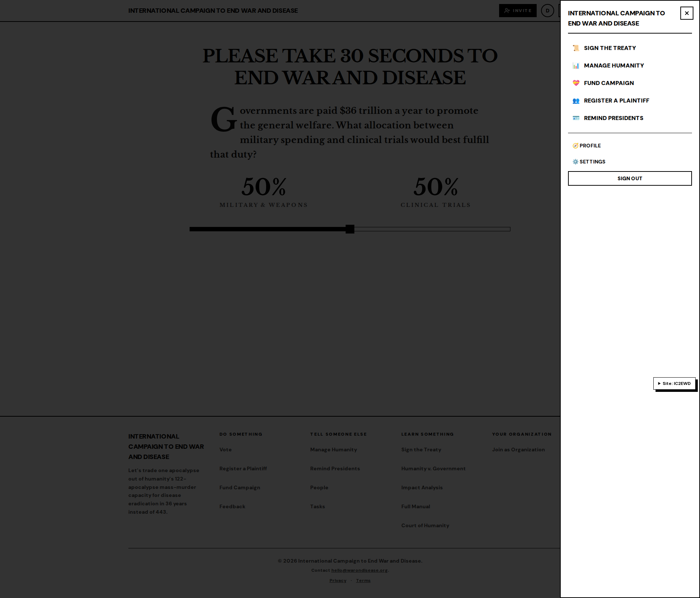700x598 pixels.
Task: Click the allocation slider handle
Action: pos(350,229)
